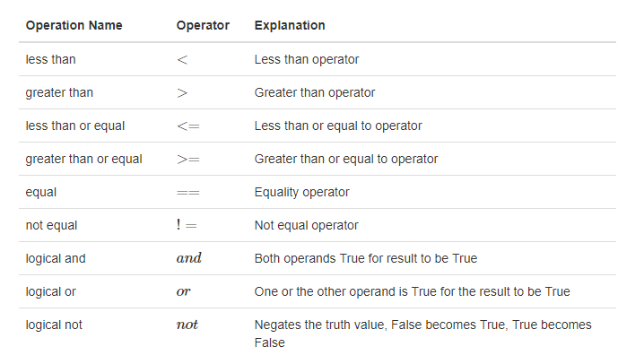The height and width of the screenshot is (364, 644).
Task: Click the 'Operation Name' column header
Action: click(x=73, y=25)
